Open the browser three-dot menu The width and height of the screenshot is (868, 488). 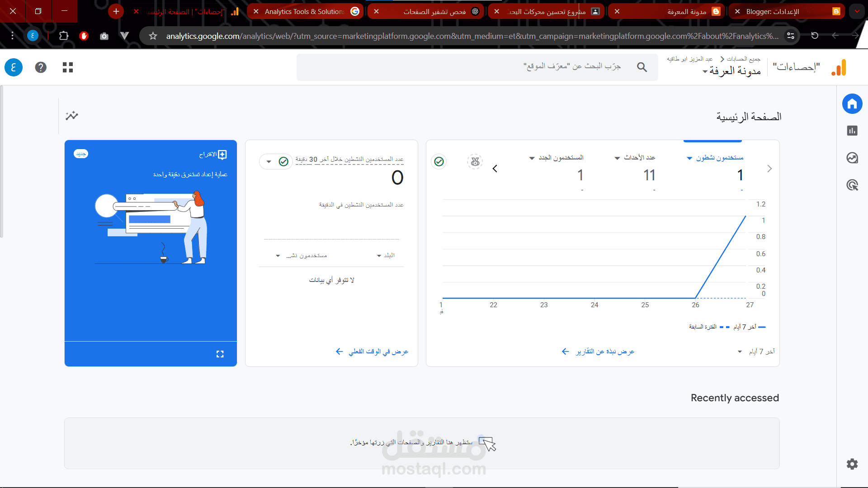point(12,36)
